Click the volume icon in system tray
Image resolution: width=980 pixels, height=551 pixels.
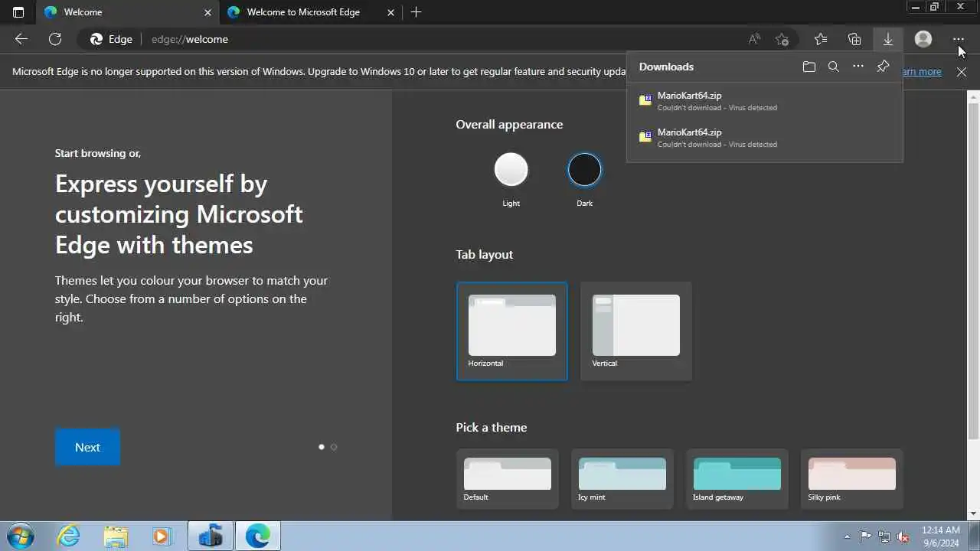coord(903,536)
